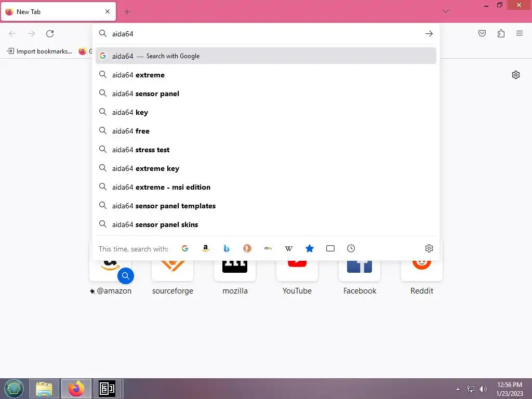Go back one page
Viewport: 532px width, 399px height.
click(12, 34)
